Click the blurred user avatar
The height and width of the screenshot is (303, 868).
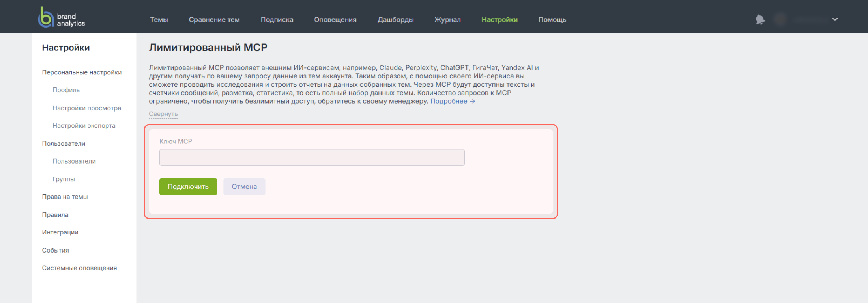780,19
